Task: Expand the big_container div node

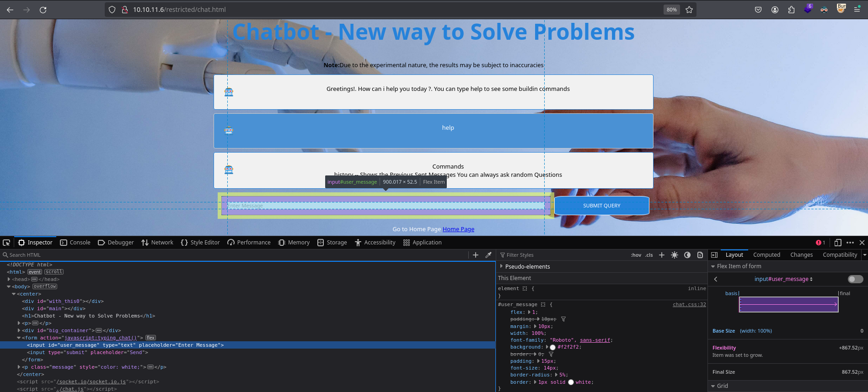Action: [x=19, y=330]
